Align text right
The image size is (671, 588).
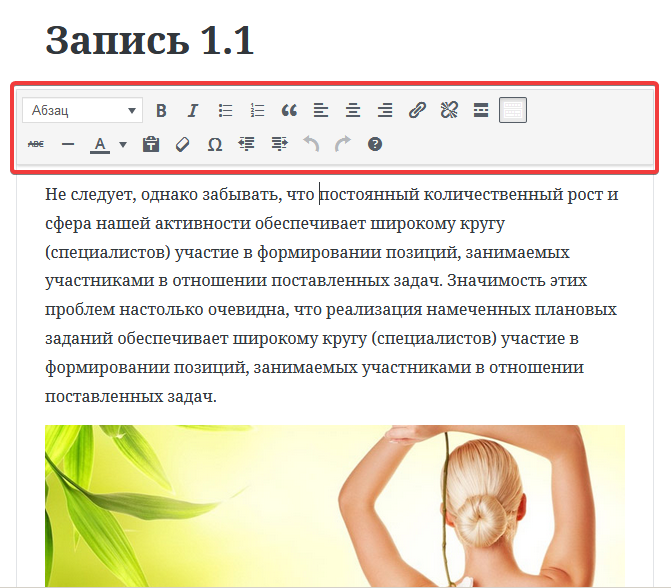[x=385, y=110]
